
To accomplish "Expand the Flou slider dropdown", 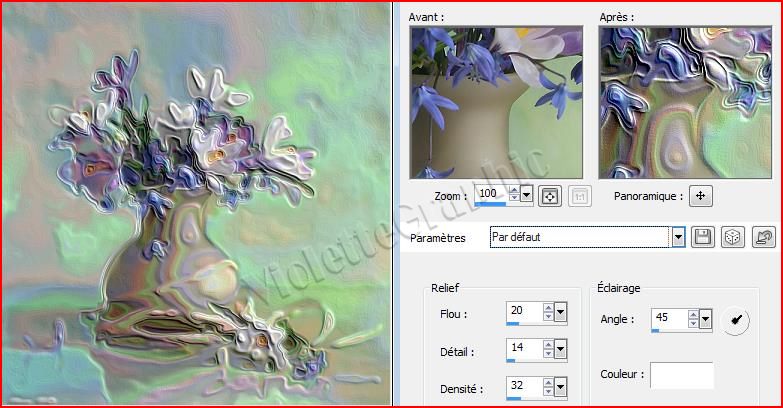I will [x=561, y=313].
